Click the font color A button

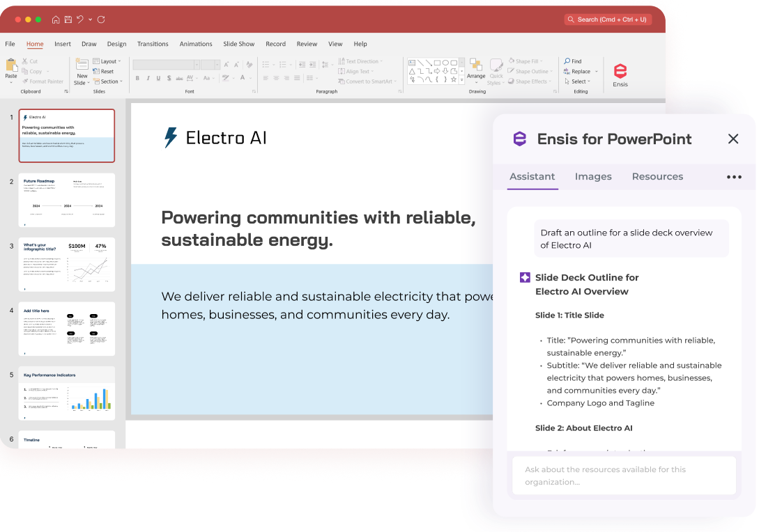(243, 78)
